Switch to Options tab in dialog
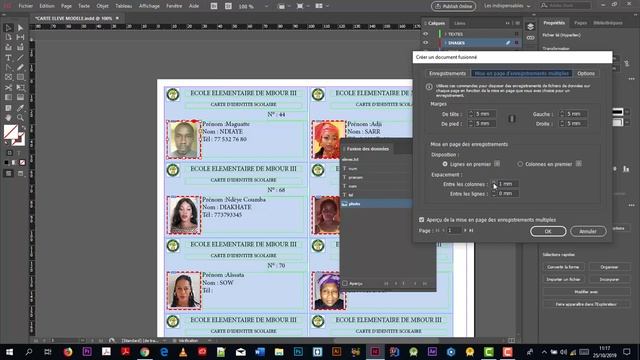The height and width of the screenshot is (360, 640). (586, 73)
